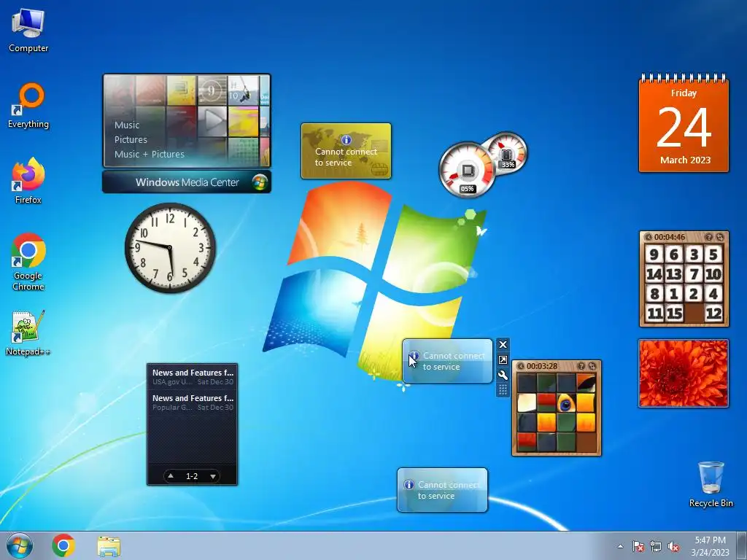Screen dimensions: 747x560
Task: Click the gadget Larger size arrow button
Action: pos(503,360)
